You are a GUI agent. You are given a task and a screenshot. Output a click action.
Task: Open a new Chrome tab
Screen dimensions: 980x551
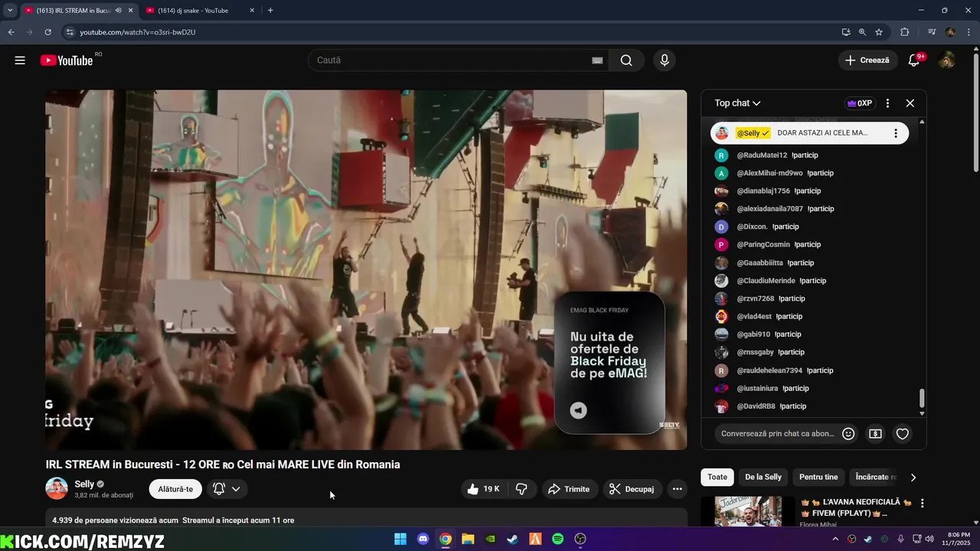(270, 11)
